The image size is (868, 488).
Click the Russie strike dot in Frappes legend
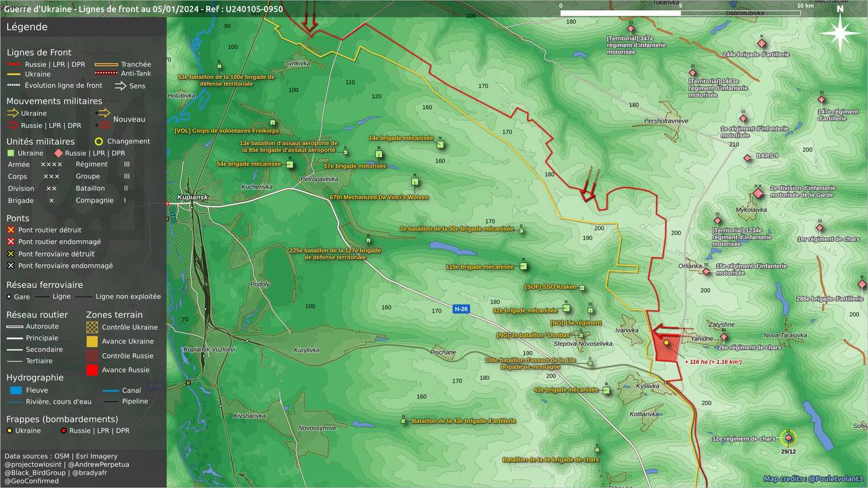click(63, 430)
